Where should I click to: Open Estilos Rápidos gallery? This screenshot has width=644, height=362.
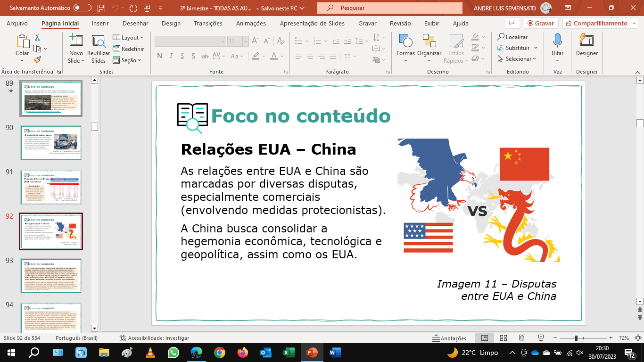coord(456,49)
